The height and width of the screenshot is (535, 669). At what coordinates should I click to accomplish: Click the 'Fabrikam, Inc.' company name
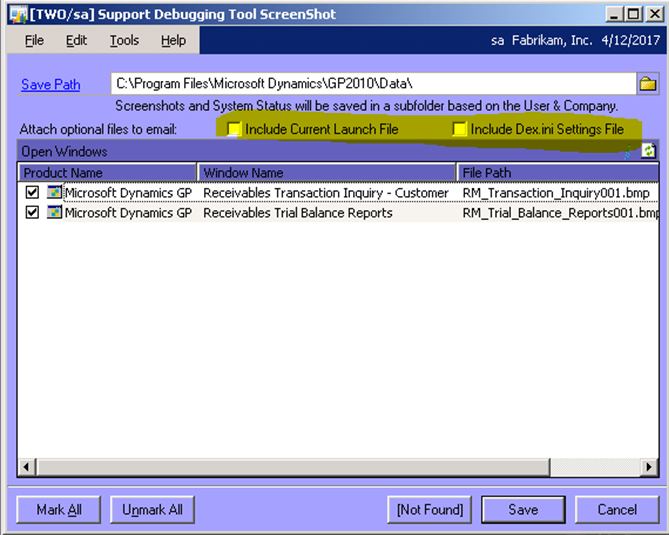pyautogui.click(x=552, y=40)
